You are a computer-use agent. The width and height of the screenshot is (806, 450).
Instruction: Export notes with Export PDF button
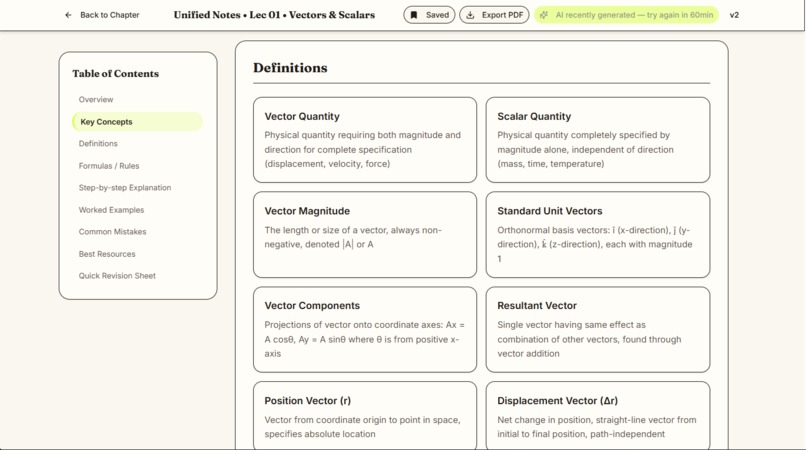(x=494, y=15)
